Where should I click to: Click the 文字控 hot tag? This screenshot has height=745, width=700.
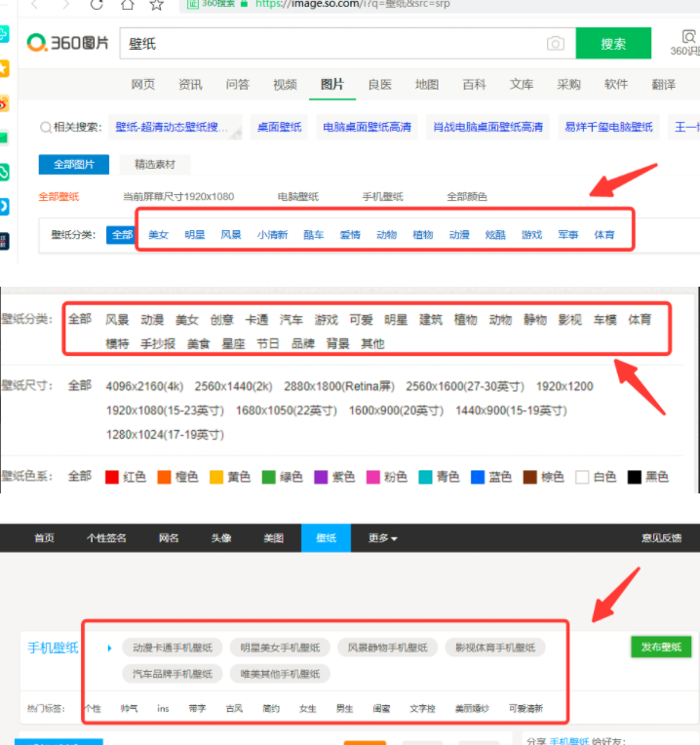tap(423, 708)
